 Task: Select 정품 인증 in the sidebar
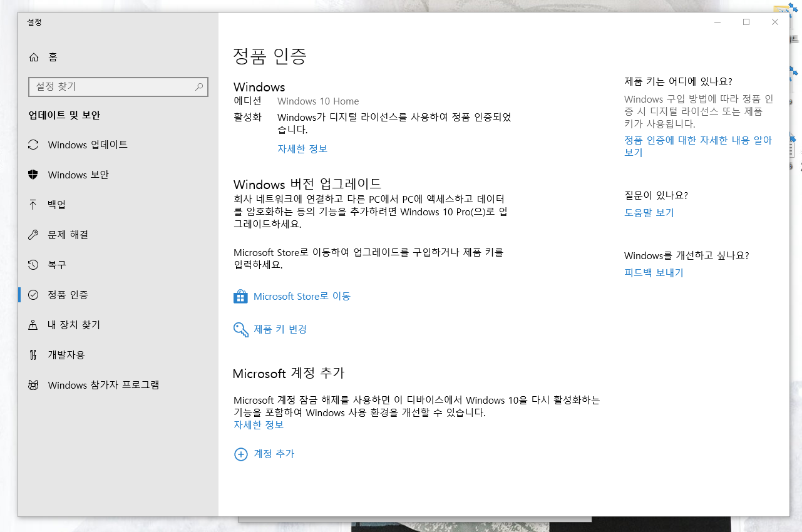(118, 295)
